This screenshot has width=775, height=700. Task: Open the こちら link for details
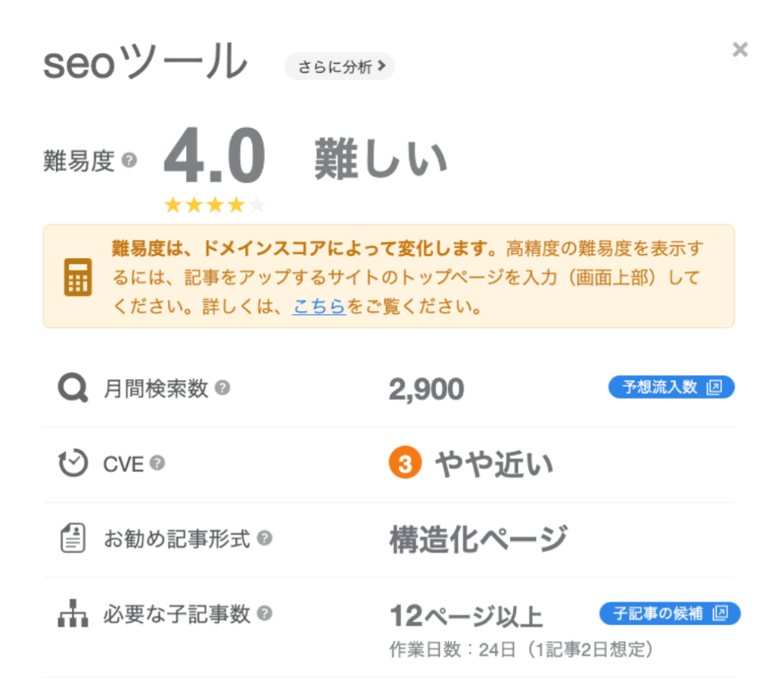point(319,307)
